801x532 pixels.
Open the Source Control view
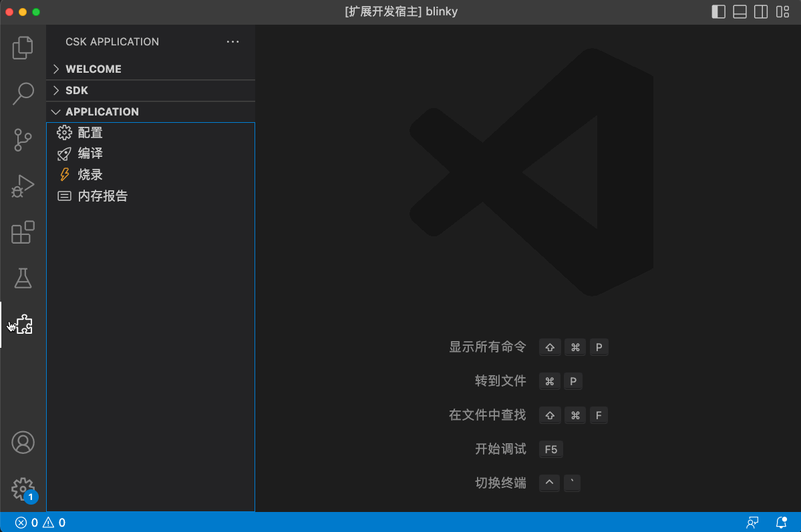coord(23,140)
